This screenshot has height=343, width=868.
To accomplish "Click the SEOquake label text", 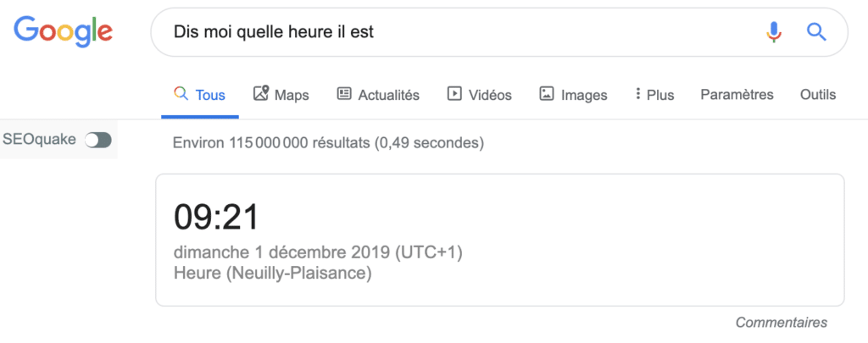I will pos(40,140).
